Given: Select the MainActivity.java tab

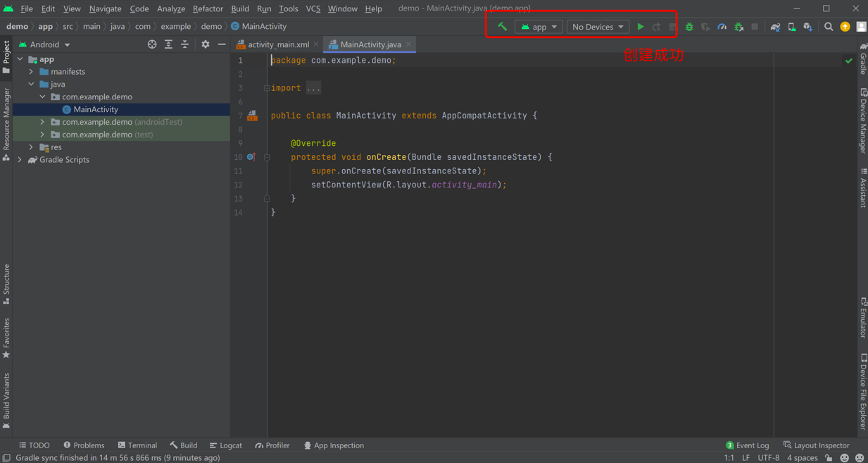Looking at the screenshot, I should (x=370, y=44).
